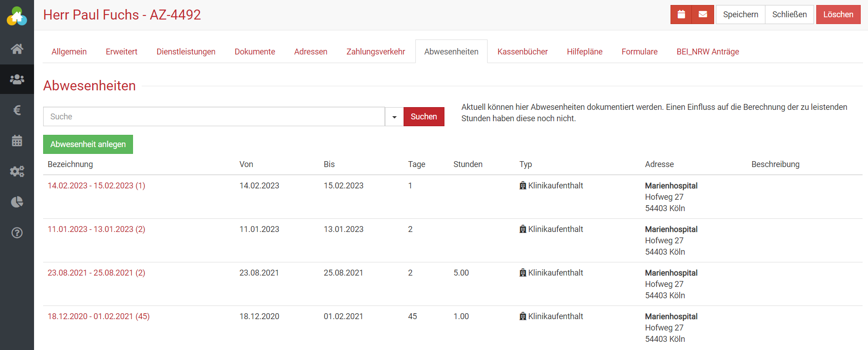Click Bis date 15.02.2023
The width and height of the screenshot is (868, 350).
click(344, 186)
